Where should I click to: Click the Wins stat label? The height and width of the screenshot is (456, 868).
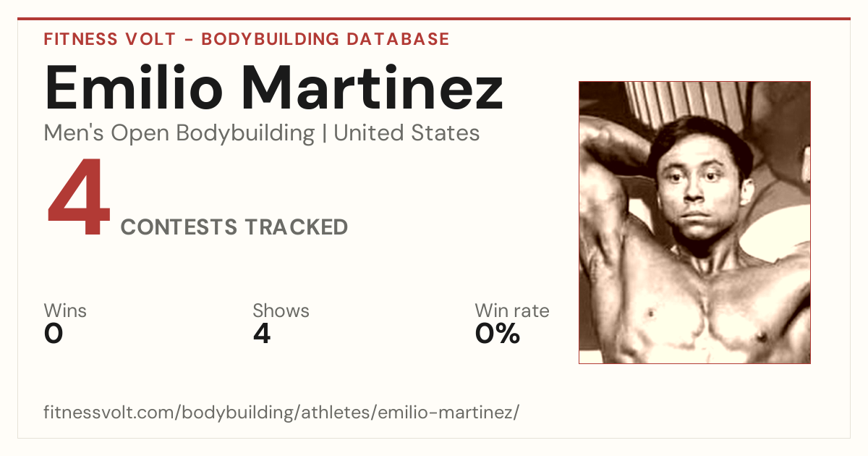tap(65, 311)
